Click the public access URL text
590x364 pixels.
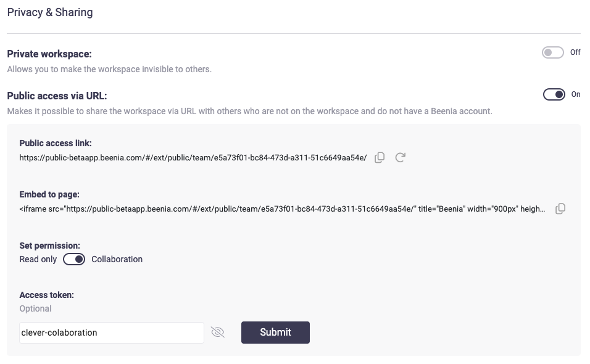click(193, 158)
